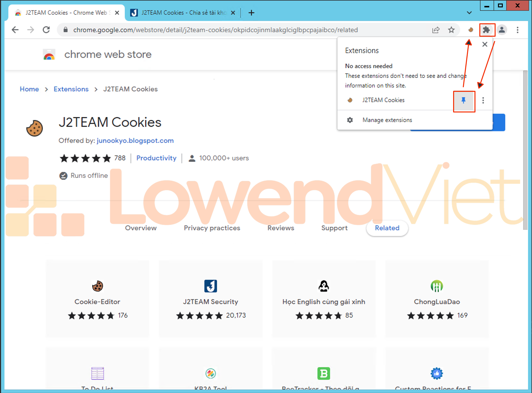Select the Related tab
The width and height of the screenshot is (532, 393).
tap(387, 228)
